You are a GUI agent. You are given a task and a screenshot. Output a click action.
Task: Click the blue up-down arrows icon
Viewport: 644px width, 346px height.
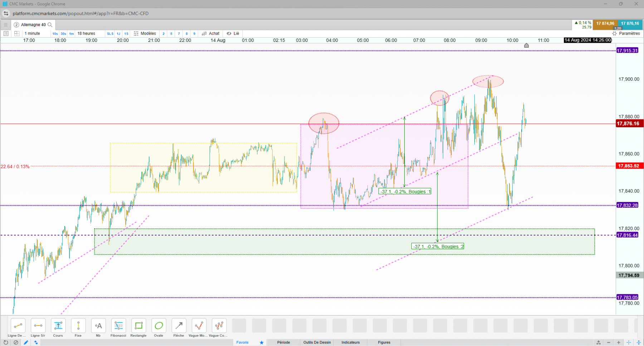tap(36, 342)
